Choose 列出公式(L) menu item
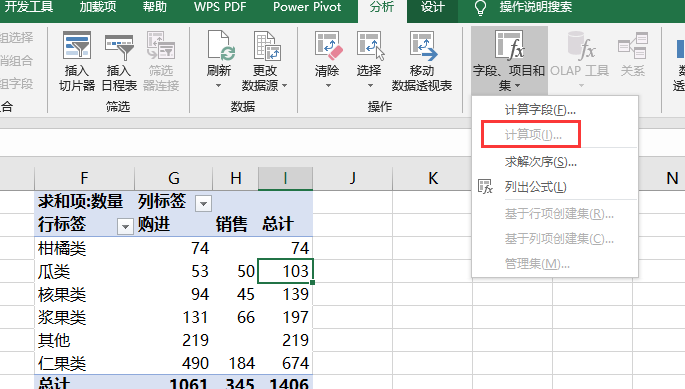685x389 pixels. click(555, 187)
